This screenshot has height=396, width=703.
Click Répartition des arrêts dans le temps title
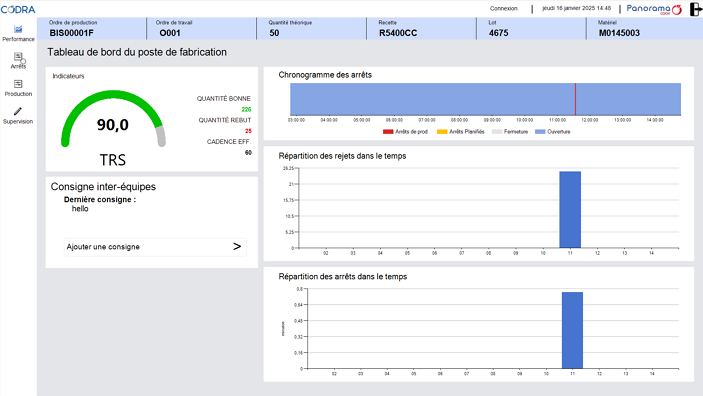tap(343, 277)
